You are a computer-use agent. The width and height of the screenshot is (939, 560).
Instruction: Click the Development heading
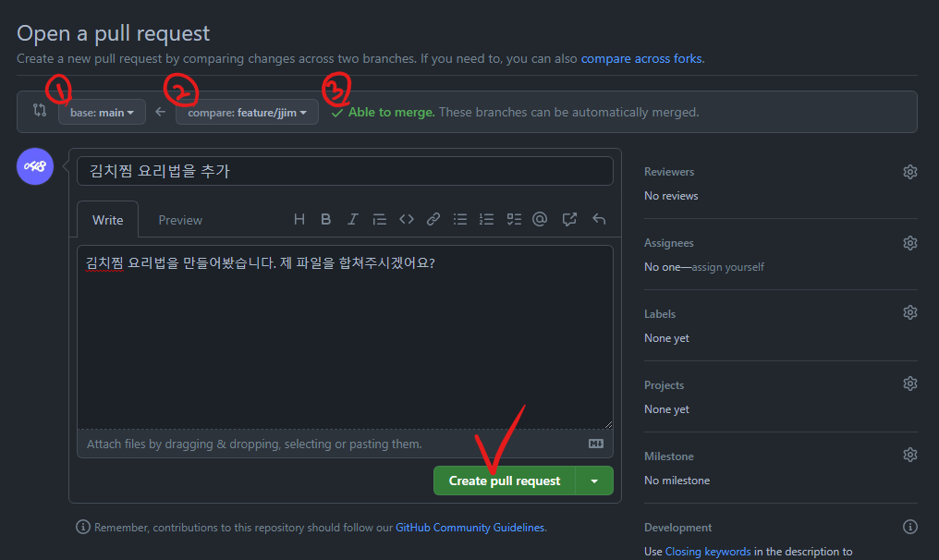(x=677, y=528)
